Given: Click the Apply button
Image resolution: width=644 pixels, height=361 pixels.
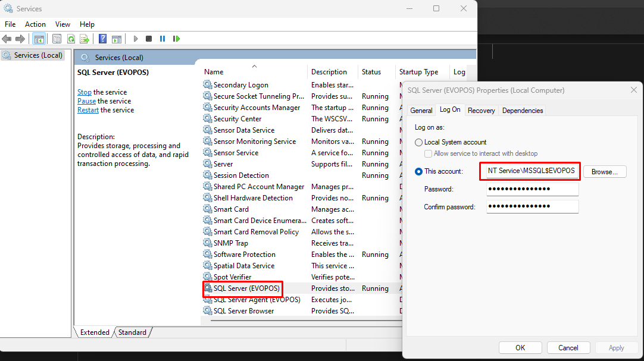Looking at the screenshot, I should click(617, 348).
